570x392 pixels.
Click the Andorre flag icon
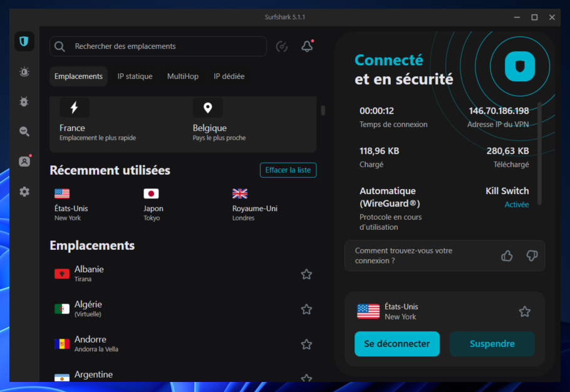(x=62, y=344)
